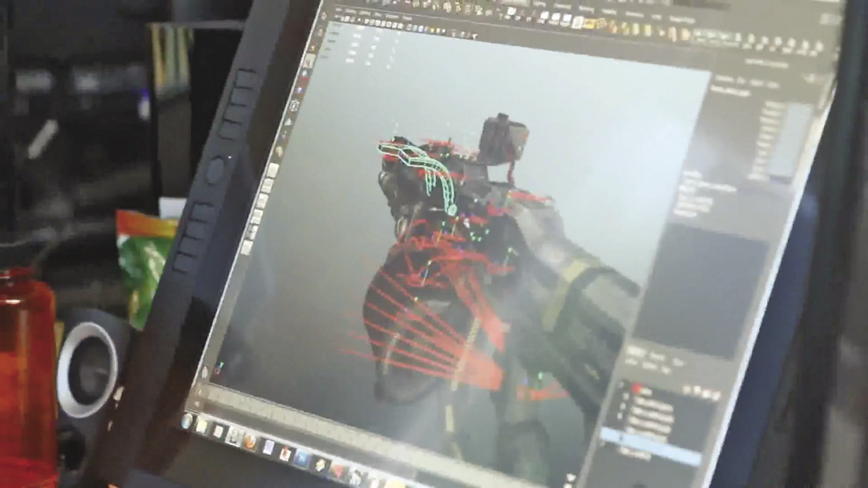868x488 pixels.
Task: Click the red color swatch in the layer list
Action: (x=637, y=388)
